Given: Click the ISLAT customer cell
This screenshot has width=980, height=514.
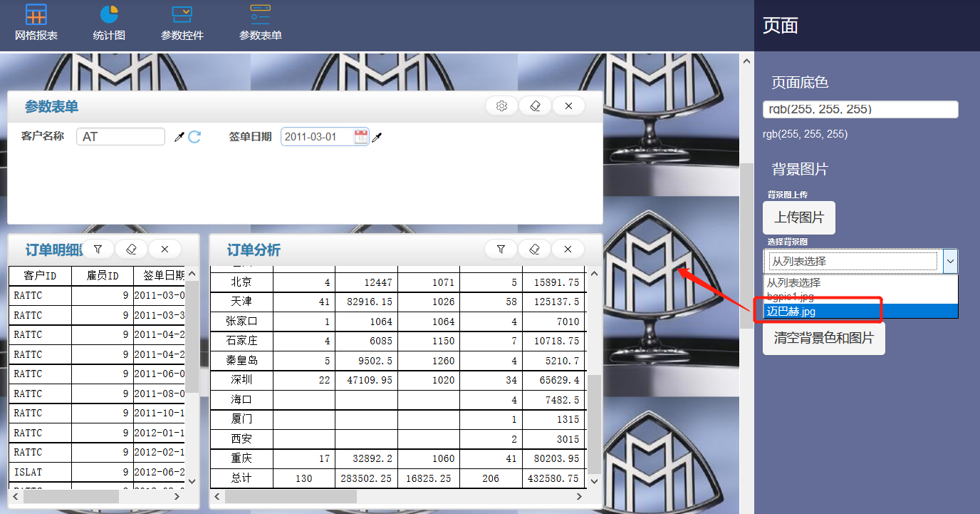Looking at the screenshot, I should (40, 472).
